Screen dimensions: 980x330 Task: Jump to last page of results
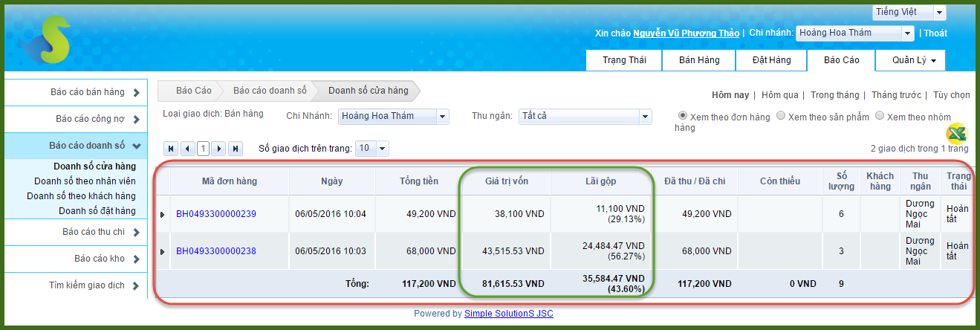point(236,149)
